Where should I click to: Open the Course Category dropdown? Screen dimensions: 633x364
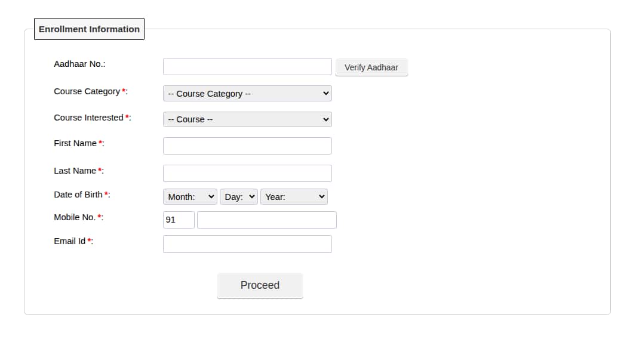[x=247, y=94]
